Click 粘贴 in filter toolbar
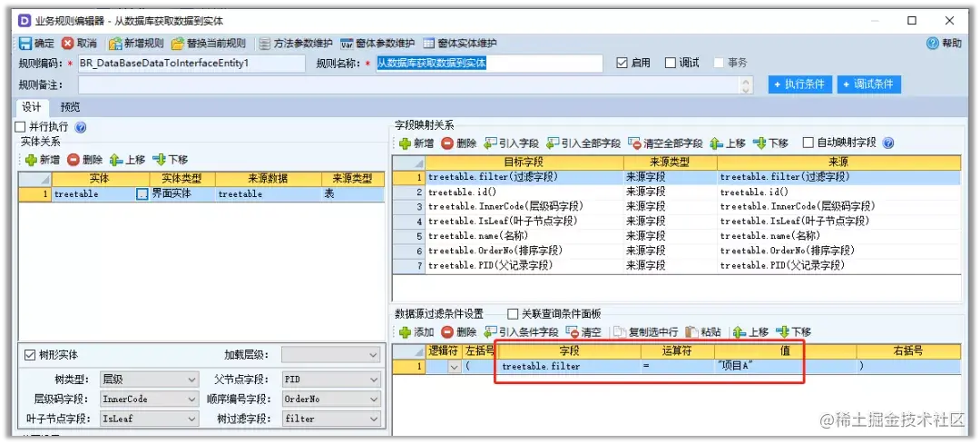Viewport: 980px width, 444px height. [703, 332]
